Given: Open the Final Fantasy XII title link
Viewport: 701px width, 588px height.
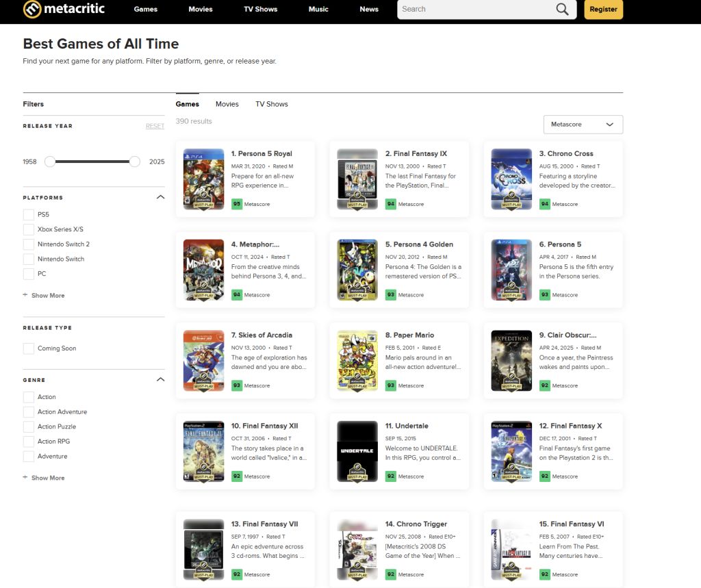Looking at the screenshot, I should [265, 426].
